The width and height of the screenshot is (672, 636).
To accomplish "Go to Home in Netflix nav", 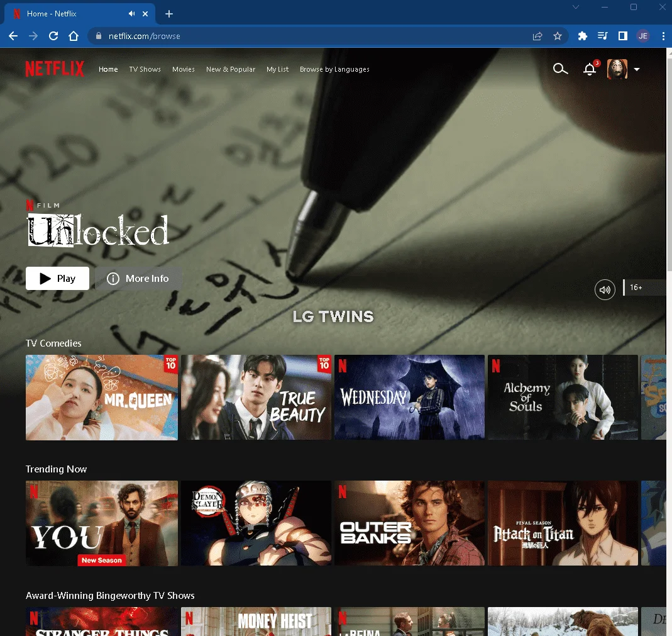I will (108, 69).
